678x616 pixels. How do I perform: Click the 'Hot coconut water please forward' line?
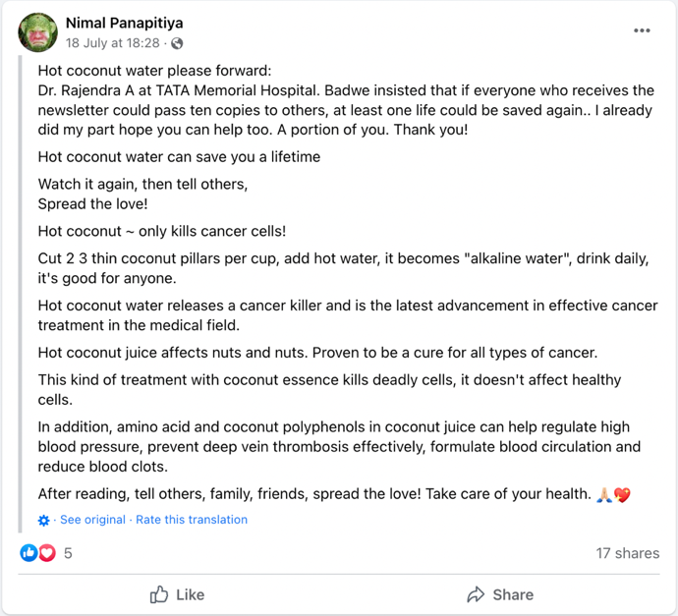[x=154, y=71]
